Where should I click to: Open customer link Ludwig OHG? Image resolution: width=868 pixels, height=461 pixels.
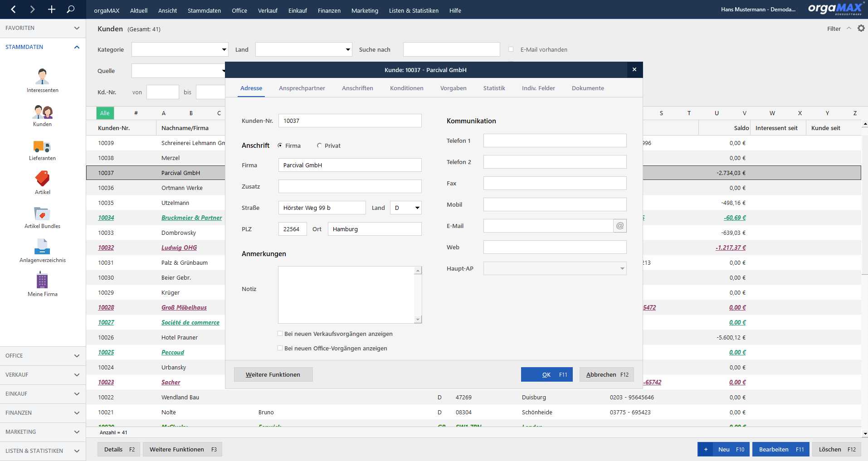[179, 247]
